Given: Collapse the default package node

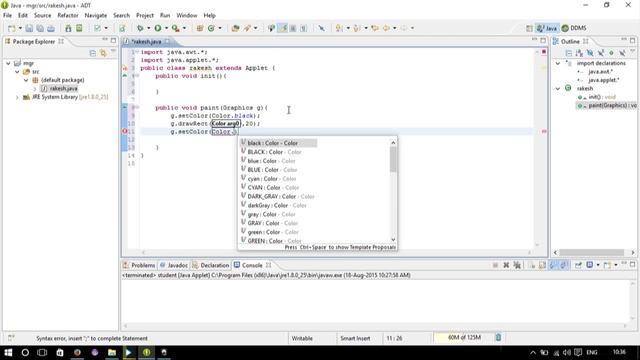Looking at the screenshot, I should click(26, 80).
